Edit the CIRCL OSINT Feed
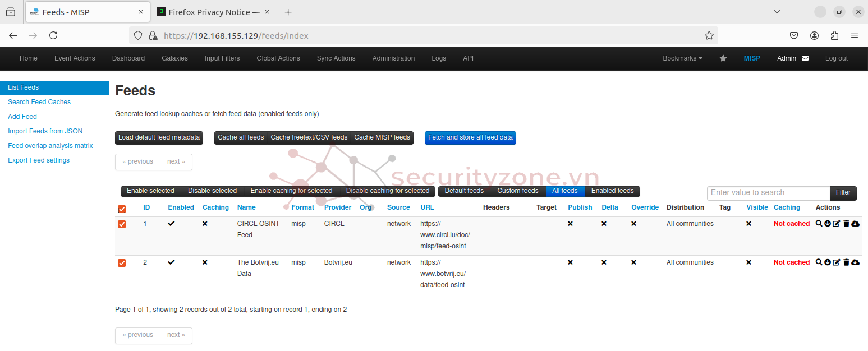The image size is (868, 351). pyautogui.click(x=836, y=224)
